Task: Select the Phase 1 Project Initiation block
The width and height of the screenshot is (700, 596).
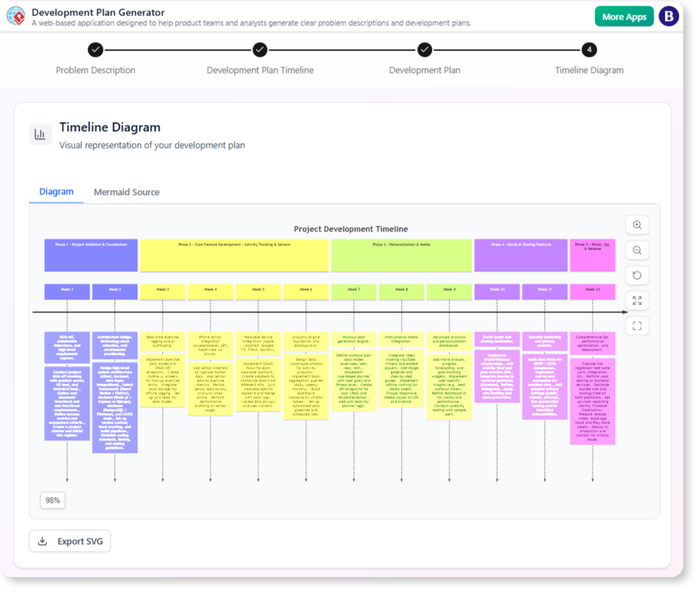Action: pyautogui.click(x=90, y=255)
